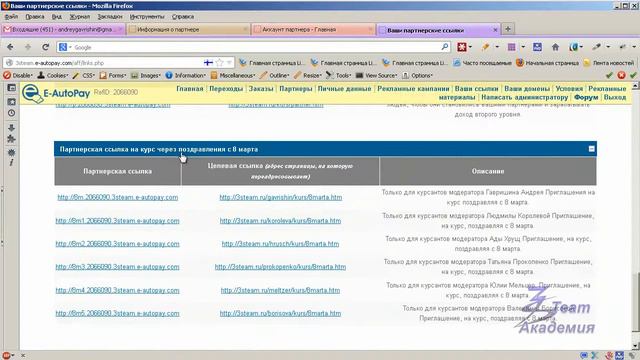This screenshot has height=360, width=640.
Task: Click the puzzle-piece add-ons icon in left sidebar
Action: pos(11,139)
